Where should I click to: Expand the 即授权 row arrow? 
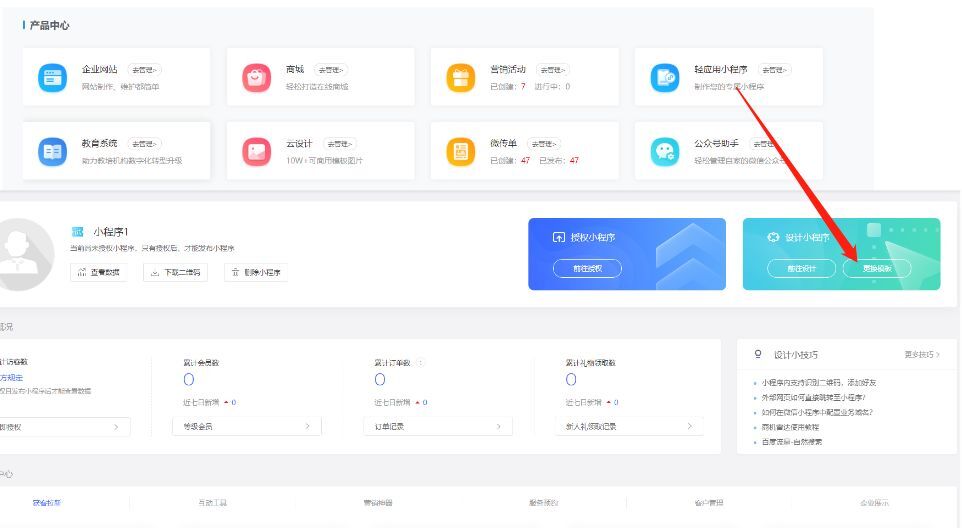point(116,427)
